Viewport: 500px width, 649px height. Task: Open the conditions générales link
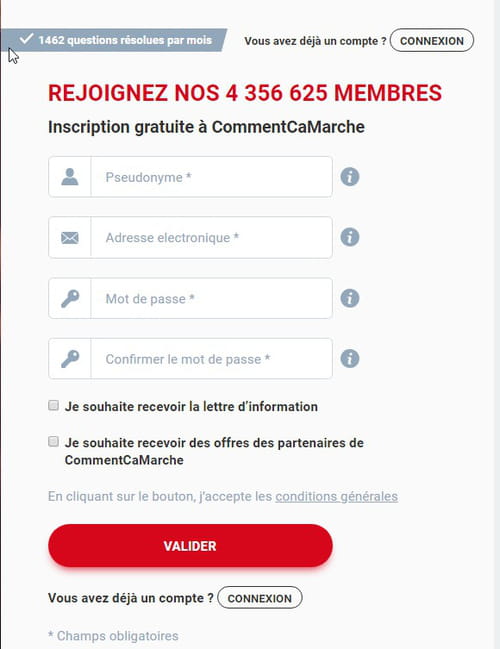(337, 496)
